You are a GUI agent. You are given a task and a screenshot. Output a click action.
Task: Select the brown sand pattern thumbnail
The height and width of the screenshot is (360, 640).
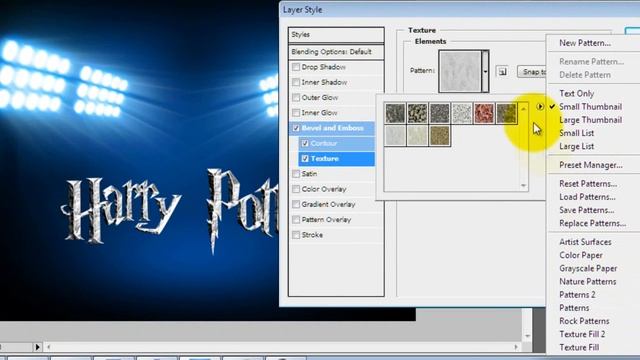tap(440, 136)
